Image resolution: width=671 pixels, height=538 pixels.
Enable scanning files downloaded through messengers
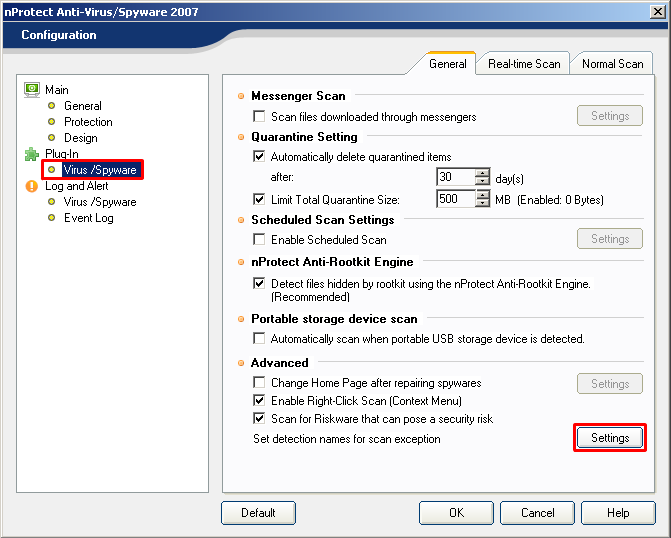click(259, 116)
